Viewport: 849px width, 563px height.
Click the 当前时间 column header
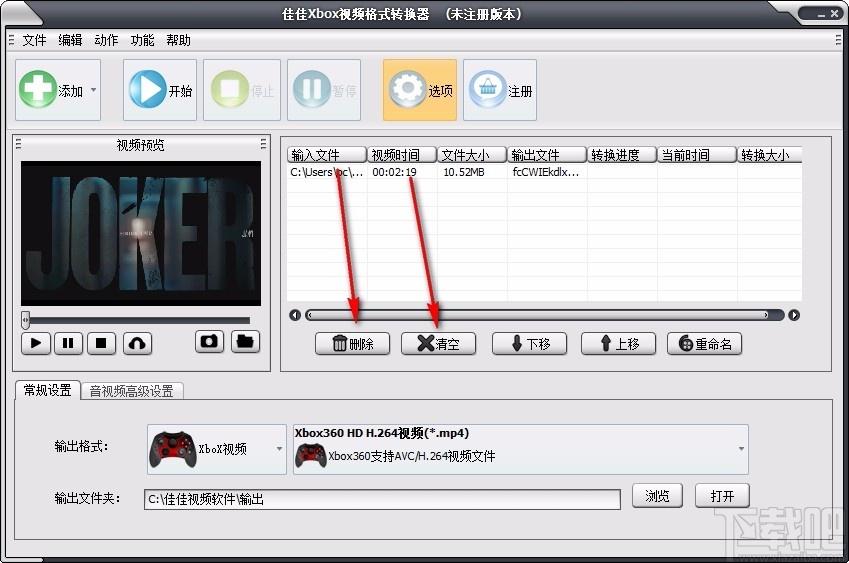pos(697,155)
